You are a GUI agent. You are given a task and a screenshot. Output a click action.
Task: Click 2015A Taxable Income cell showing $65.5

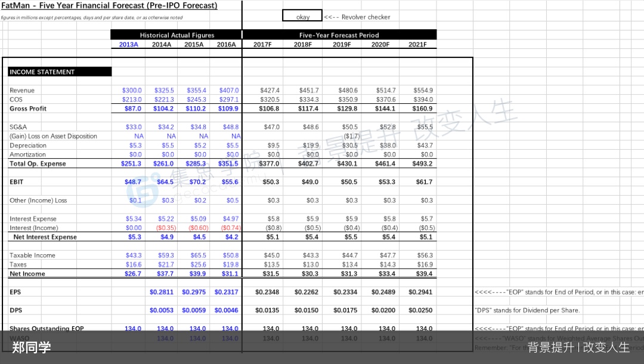[199, 255]
